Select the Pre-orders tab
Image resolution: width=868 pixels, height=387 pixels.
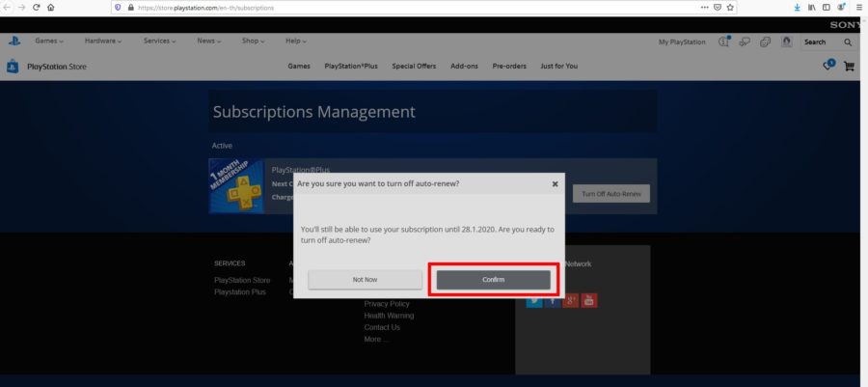(509, 66)
